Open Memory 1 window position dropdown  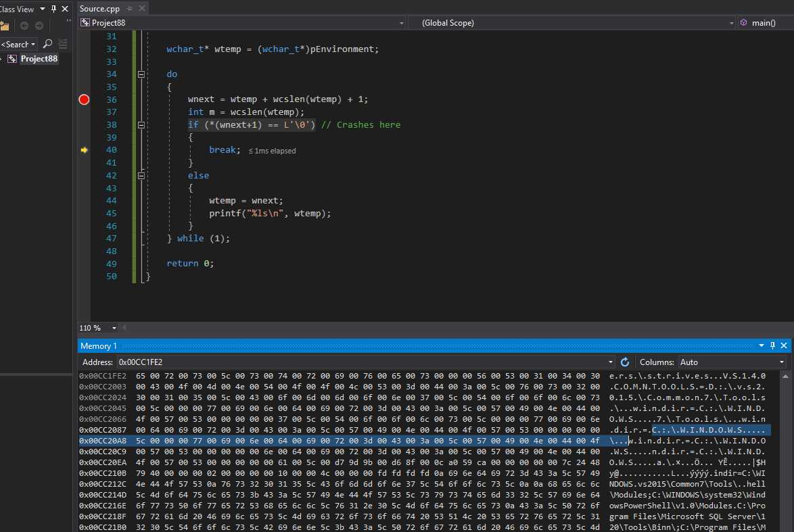click(x=761, y=345)
